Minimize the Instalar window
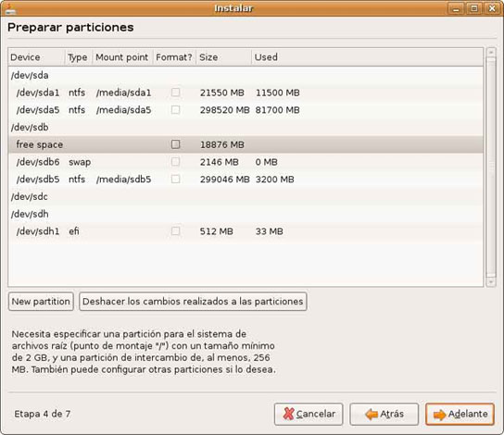 (456, 8)
